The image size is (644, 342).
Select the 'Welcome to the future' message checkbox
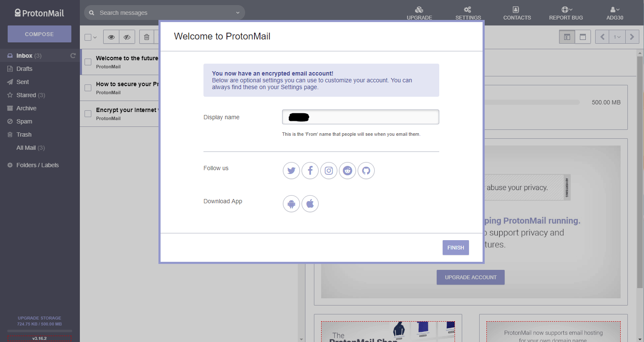88,62
